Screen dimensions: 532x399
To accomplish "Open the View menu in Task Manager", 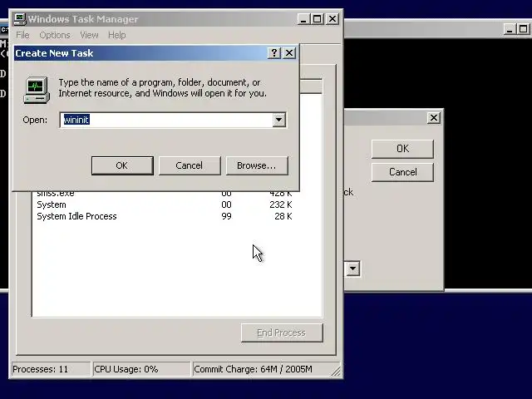I will tap(89, 35).
